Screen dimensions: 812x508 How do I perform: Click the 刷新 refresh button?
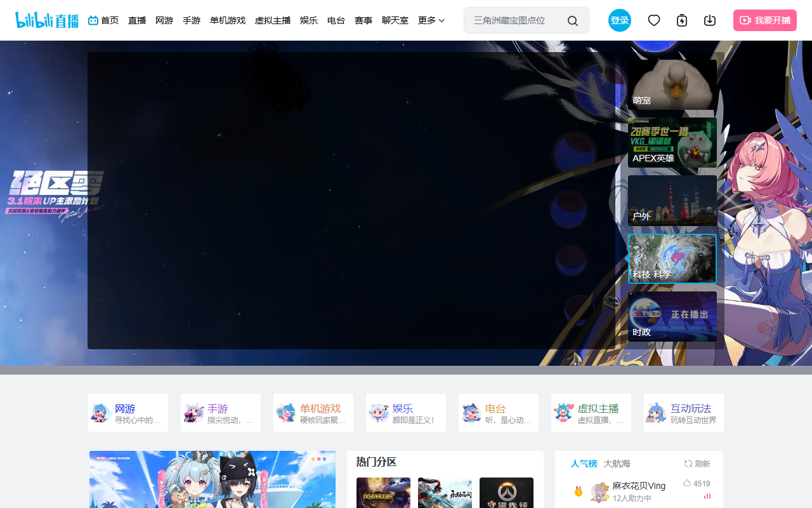coord(697,464)
